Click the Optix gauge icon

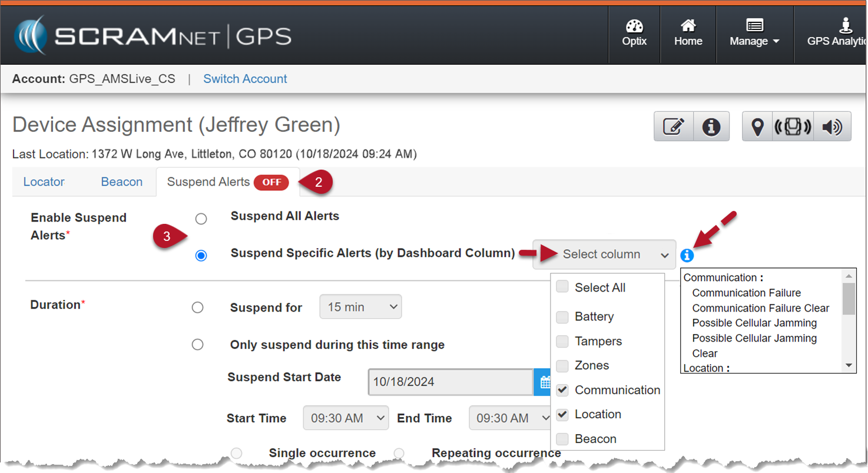click(634, 27)
